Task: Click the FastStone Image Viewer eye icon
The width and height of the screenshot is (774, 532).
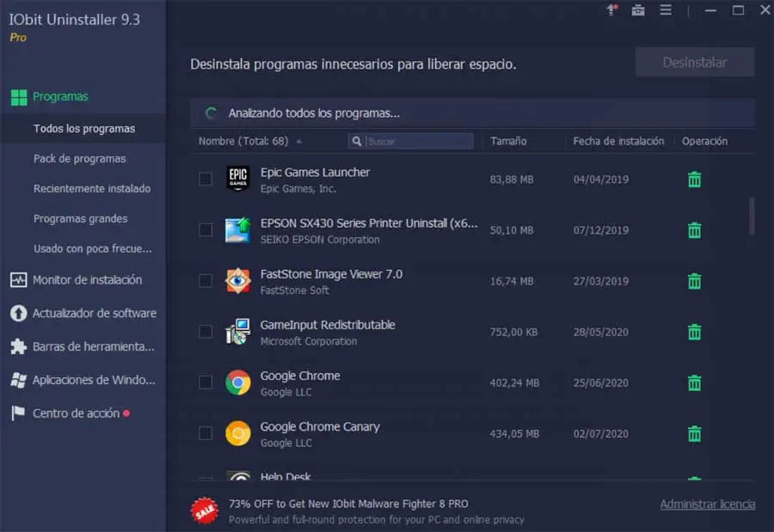Action: pyautogui.click(x=238, y=281)
